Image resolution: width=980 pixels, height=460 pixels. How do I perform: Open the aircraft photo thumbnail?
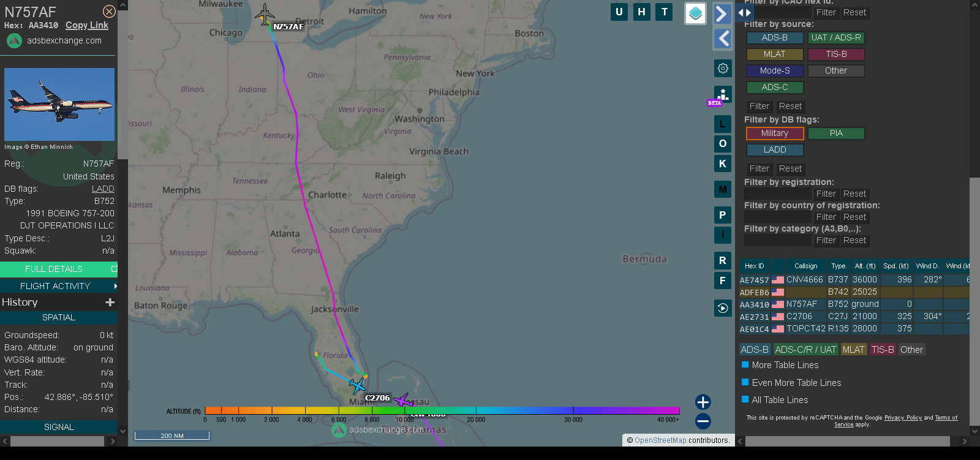59,104
